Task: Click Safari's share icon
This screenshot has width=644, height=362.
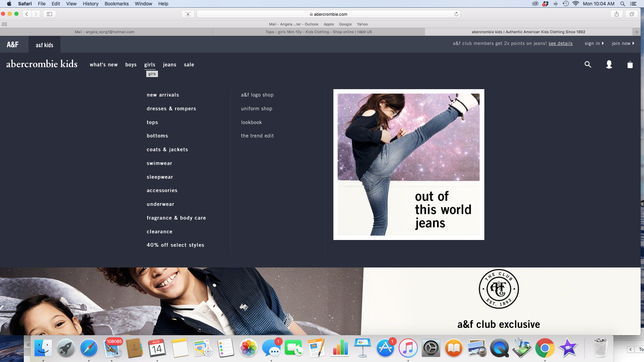Action: tap(616, 14)
